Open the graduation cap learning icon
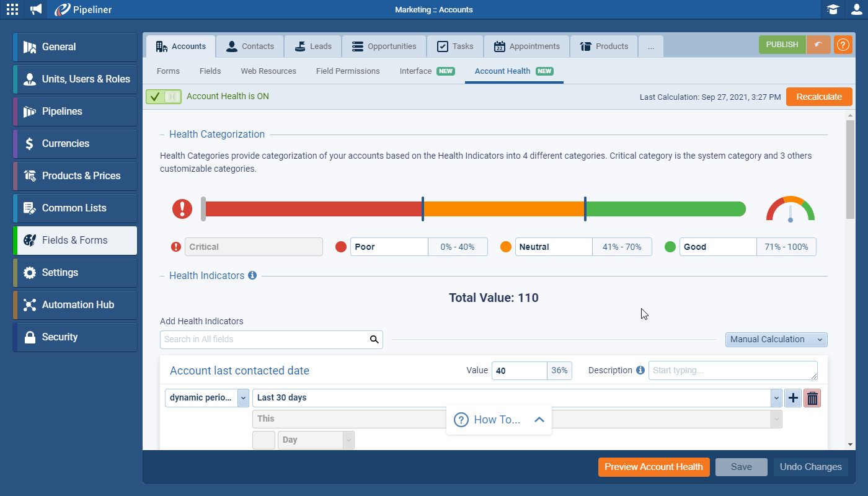868x496 pixels. 833,9
